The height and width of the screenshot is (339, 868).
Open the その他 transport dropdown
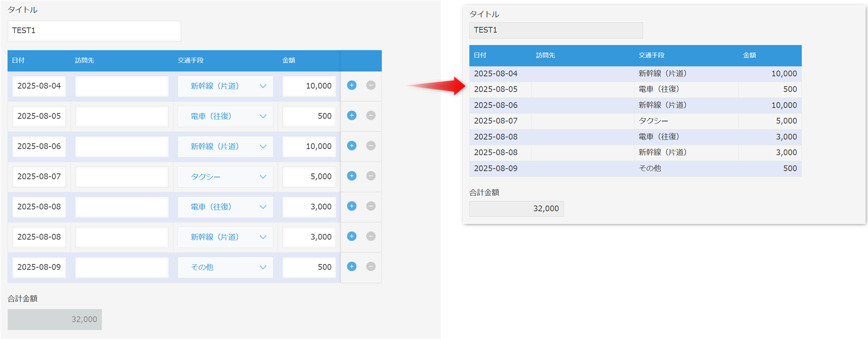tap(226, 267)
